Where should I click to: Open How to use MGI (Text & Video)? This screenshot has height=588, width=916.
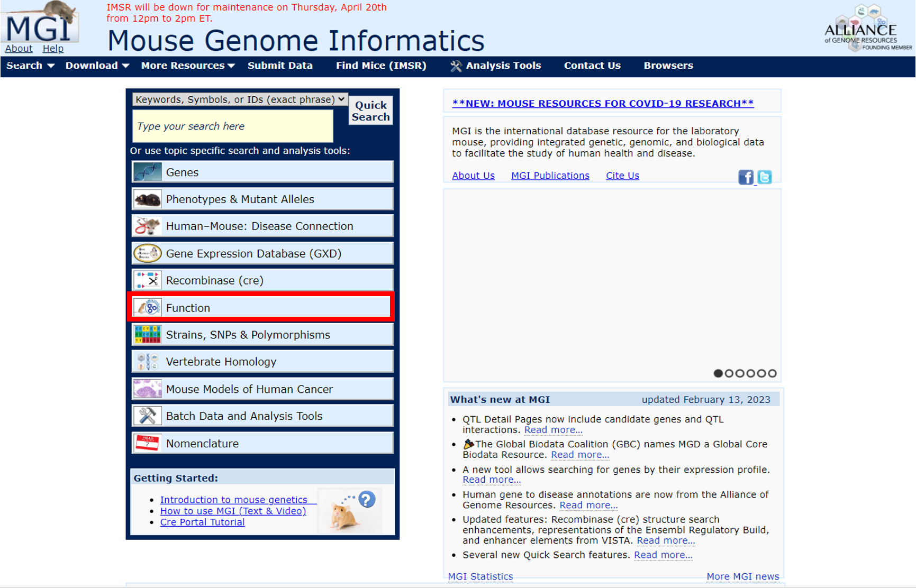click(233, 511)
